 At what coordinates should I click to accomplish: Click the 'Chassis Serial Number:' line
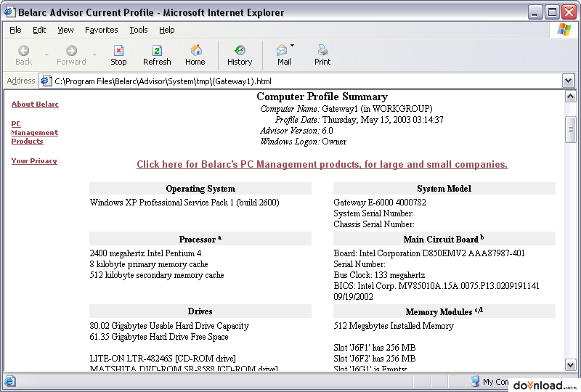point(374,224)
